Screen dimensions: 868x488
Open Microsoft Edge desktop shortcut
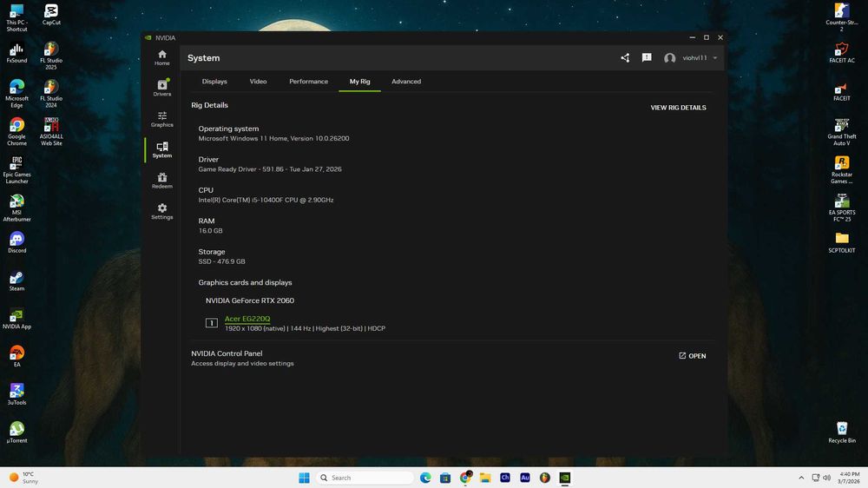16,93
